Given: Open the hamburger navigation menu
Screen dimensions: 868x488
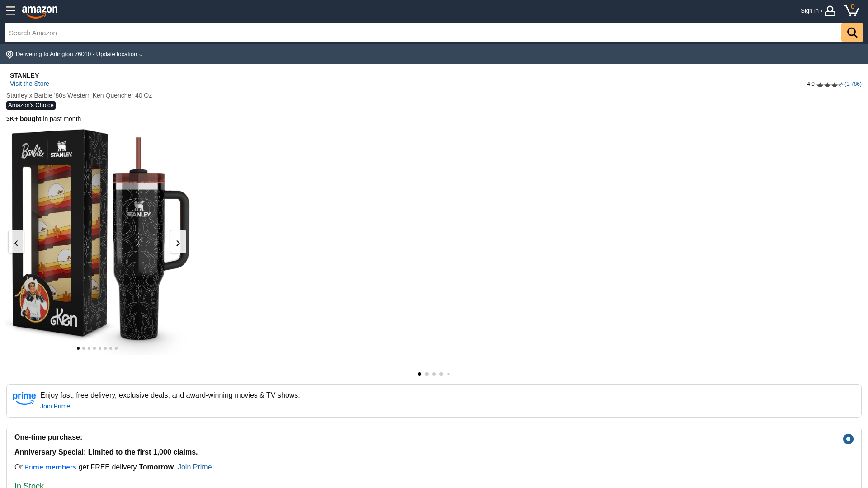Looking at the screenshot, I should tap(11, 11).
